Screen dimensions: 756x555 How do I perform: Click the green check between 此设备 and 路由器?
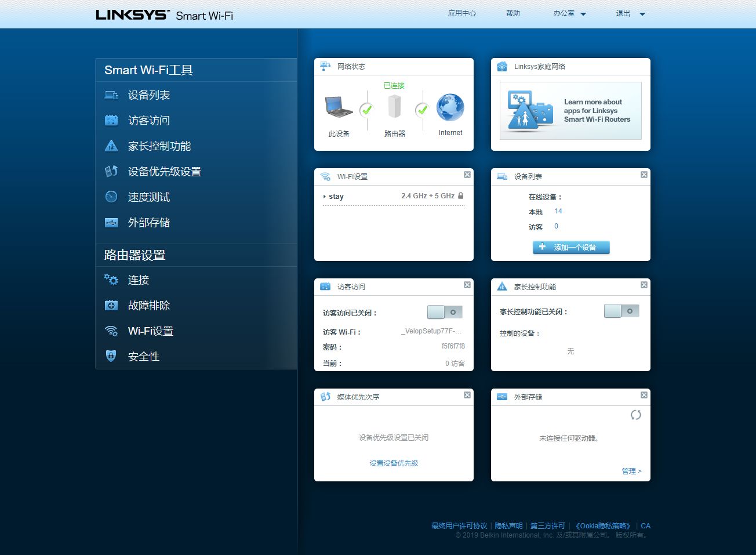click(366, 109)
